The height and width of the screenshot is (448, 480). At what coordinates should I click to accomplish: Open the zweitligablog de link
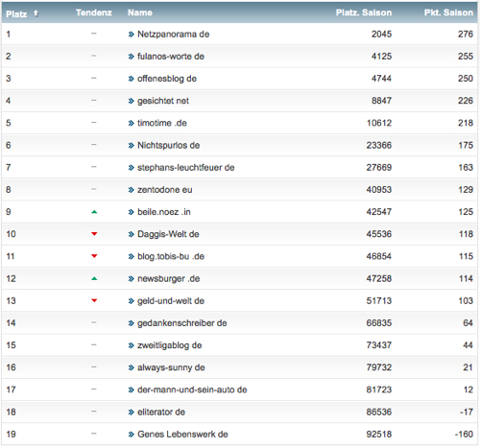click(x=169, y=345)
